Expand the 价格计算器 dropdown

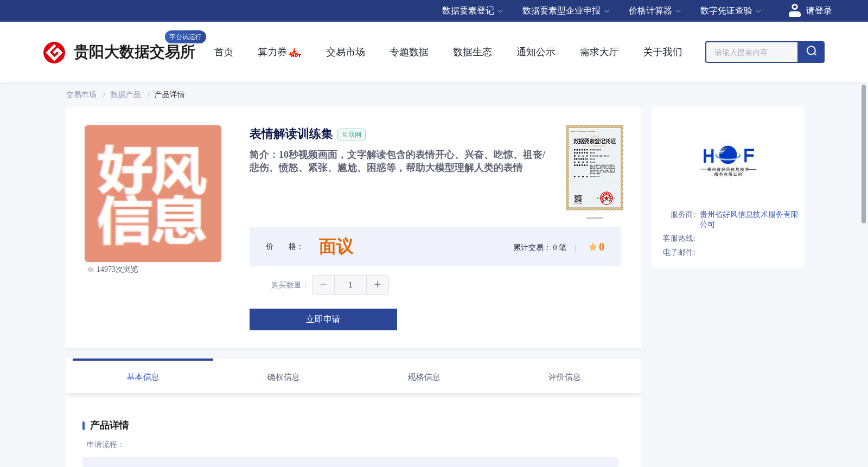[x=654, y=11]
